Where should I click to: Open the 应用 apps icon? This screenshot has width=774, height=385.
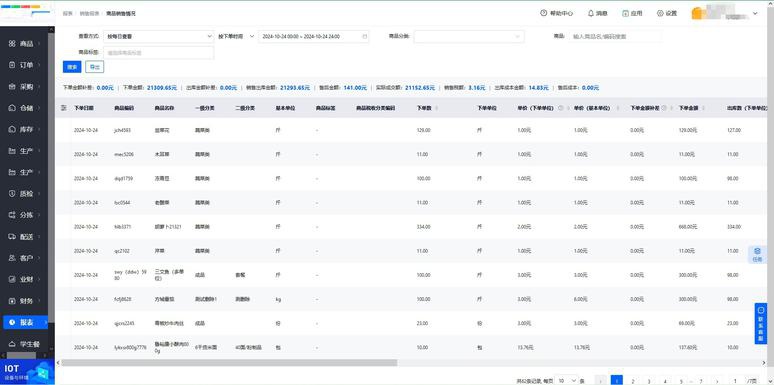click(625, 13)
